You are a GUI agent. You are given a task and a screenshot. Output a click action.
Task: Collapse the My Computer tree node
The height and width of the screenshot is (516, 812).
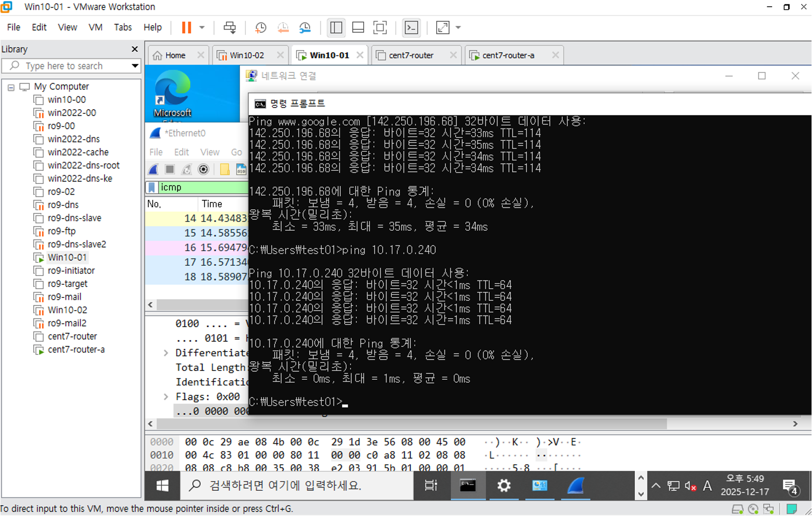[x=11, y=87]
